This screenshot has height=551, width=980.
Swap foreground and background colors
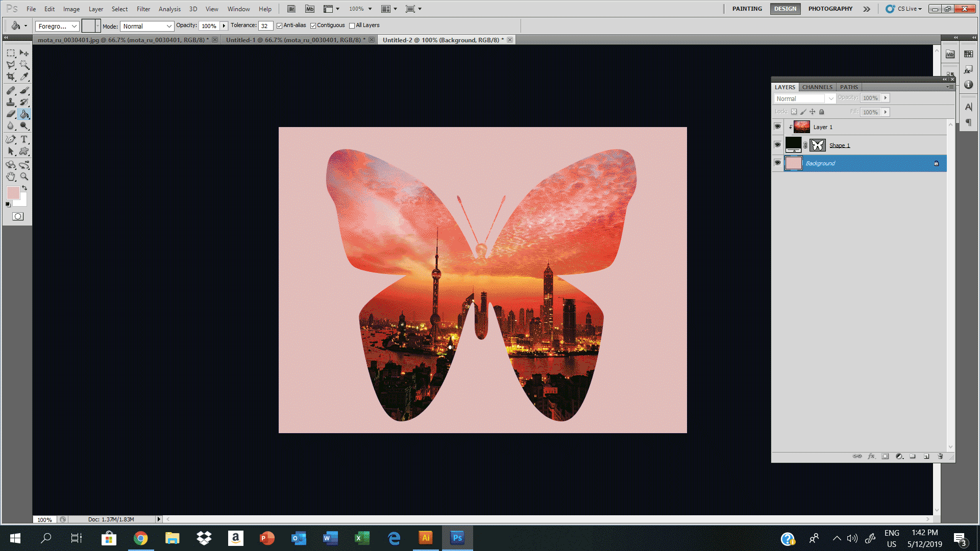[24, 188]
